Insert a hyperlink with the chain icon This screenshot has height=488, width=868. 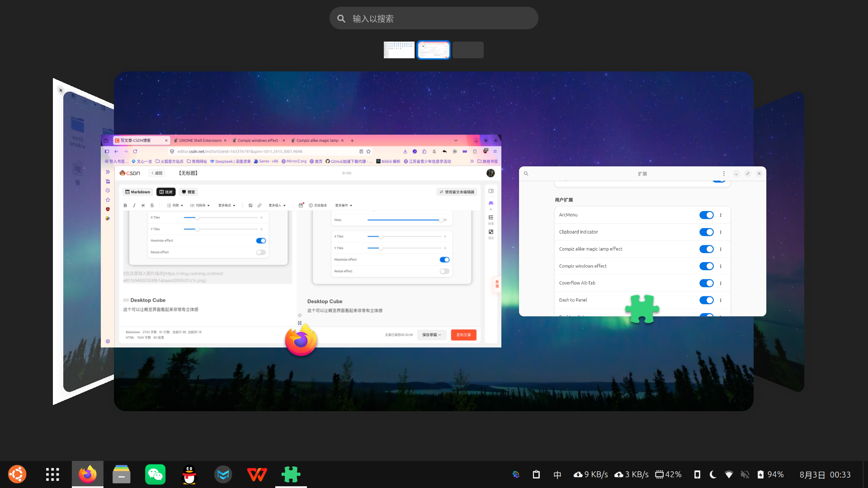click(259, 206)
